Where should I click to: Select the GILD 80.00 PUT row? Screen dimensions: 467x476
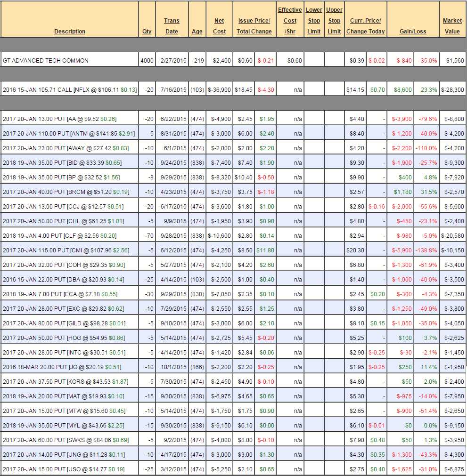(64, 323)
